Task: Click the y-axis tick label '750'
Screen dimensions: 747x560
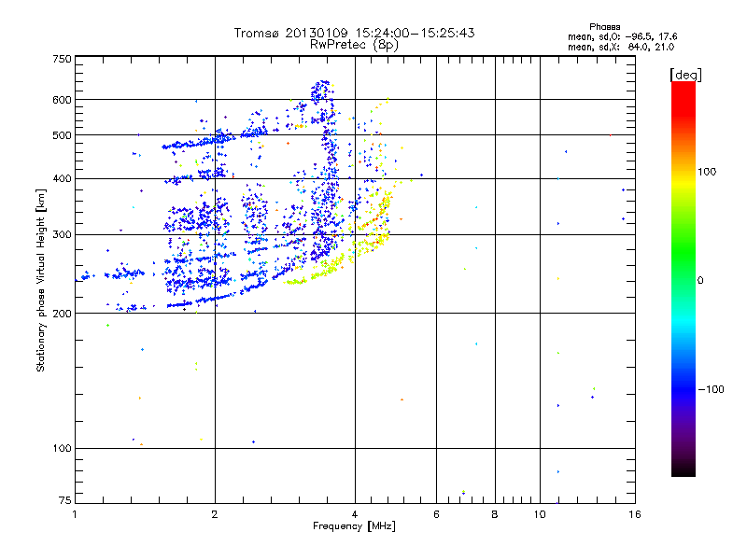Action: point(62,59)
